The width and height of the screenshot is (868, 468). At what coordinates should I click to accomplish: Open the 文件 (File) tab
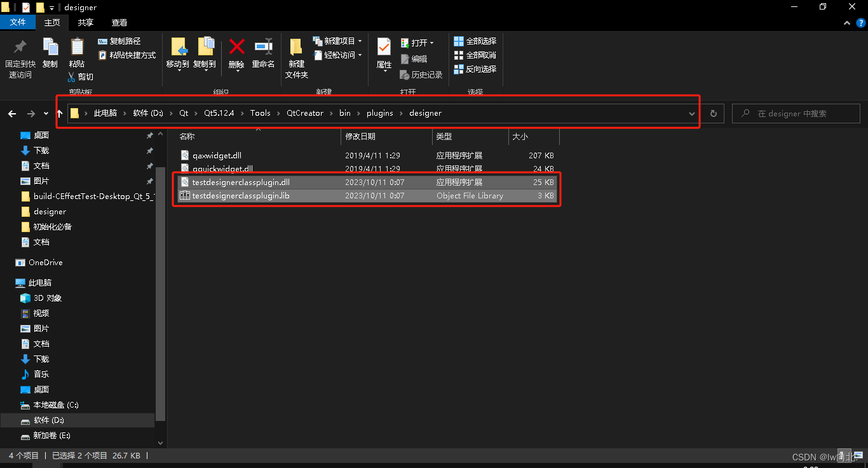(18, 22)
